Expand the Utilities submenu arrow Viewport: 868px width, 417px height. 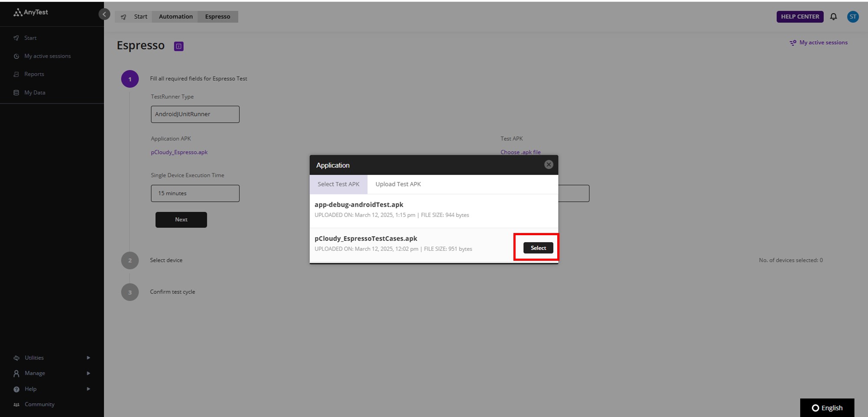[89, 358]
